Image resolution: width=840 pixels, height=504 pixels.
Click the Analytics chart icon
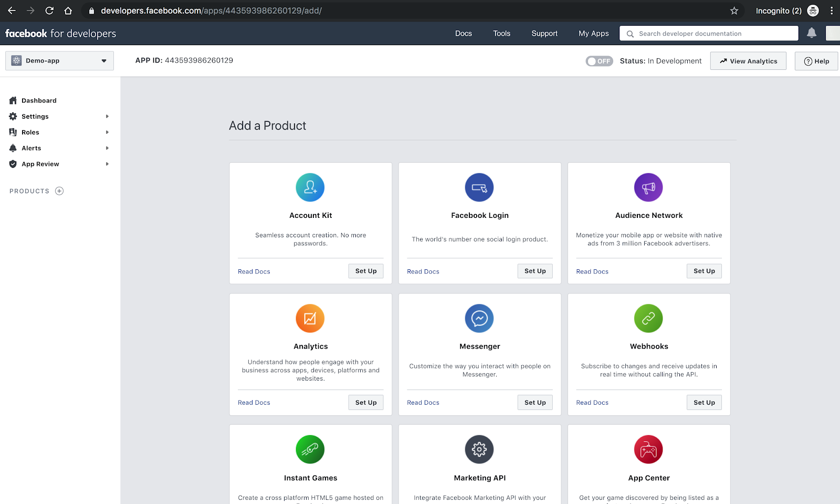pyautogui.click(x=310, y=318)
